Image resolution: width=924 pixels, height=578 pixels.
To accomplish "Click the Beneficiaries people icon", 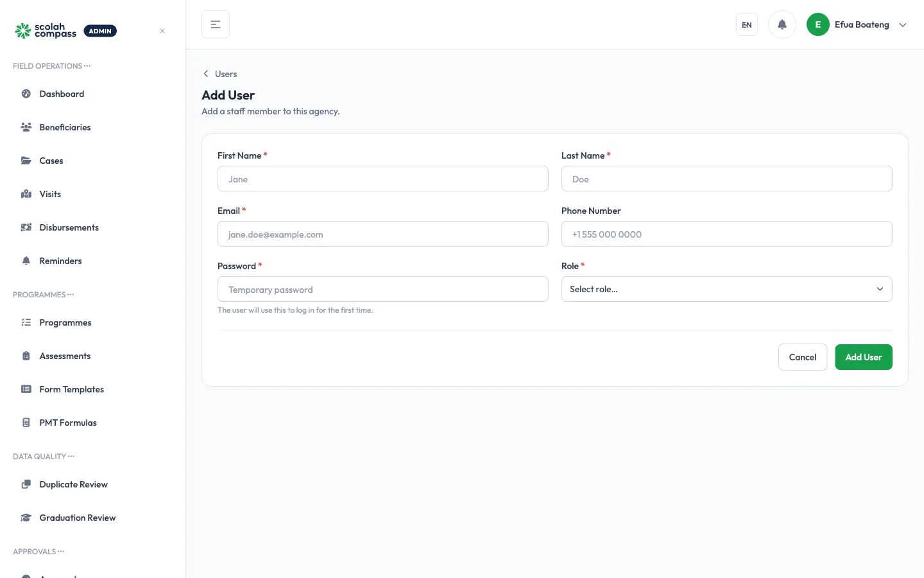I will coord(26,127).
